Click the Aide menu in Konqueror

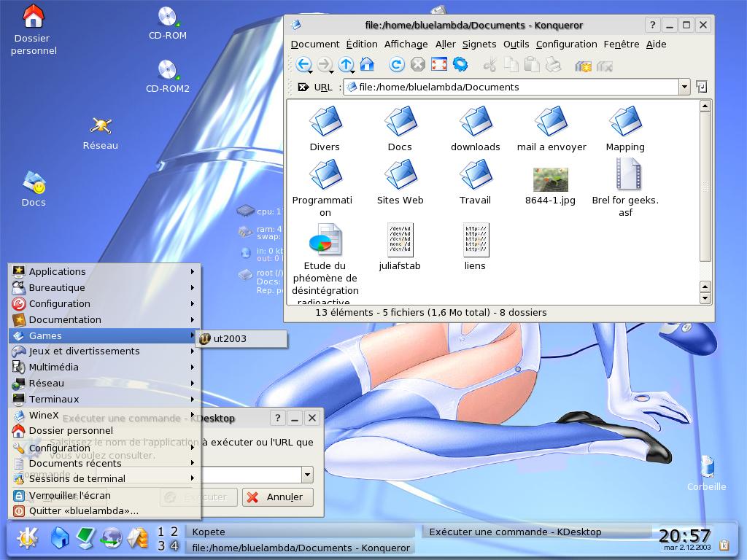[x=656, y=44]
